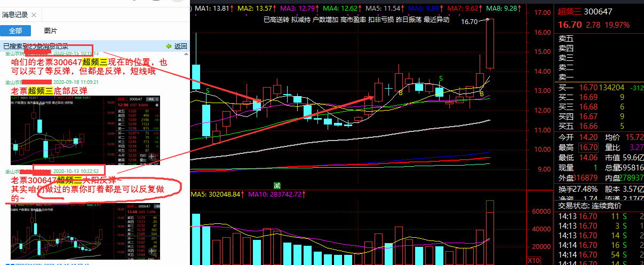Click the 60000 volume axis label
The height and width of the screenshot is (265, 644).
pyautogui.click(x=542, y=212)
